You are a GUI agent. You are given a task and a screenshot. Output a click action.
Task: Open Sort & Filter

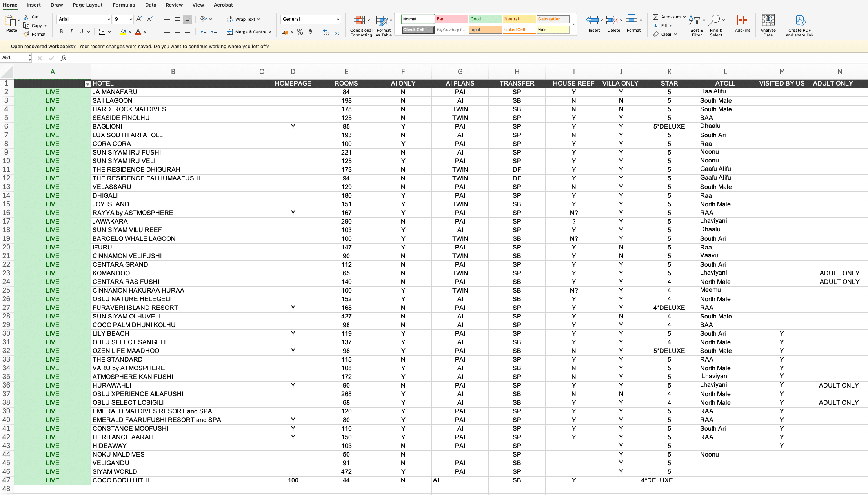point(697,26)
